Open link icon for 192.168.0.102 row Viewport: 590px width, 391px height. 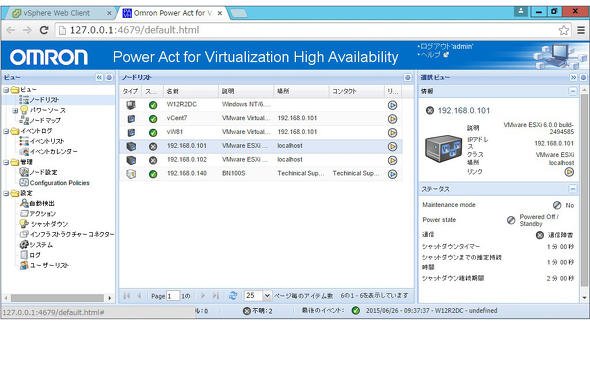coord(392,160)
